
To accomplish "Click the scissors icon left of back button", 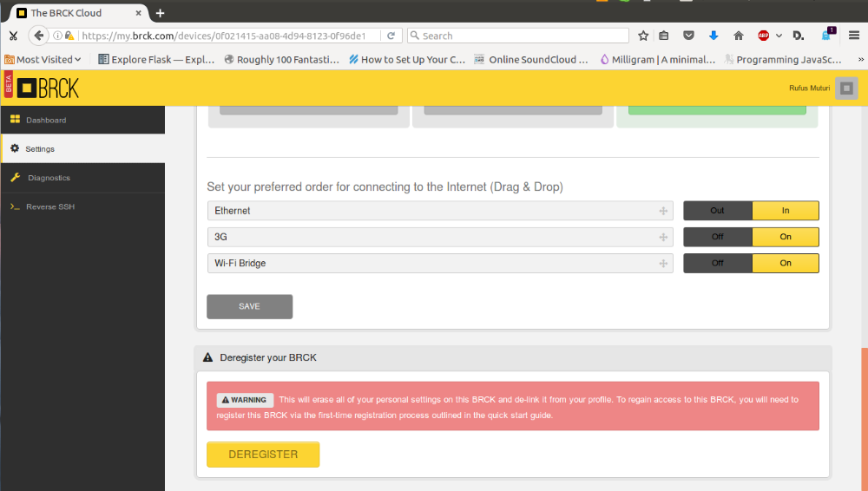I will pyautogui.click(x=13, y=36).
